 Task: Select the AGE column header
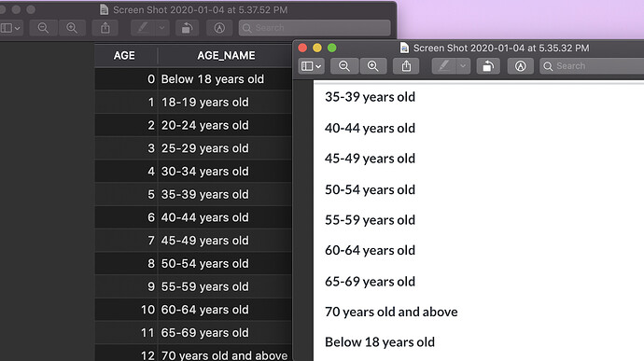[x=124, y=55]
